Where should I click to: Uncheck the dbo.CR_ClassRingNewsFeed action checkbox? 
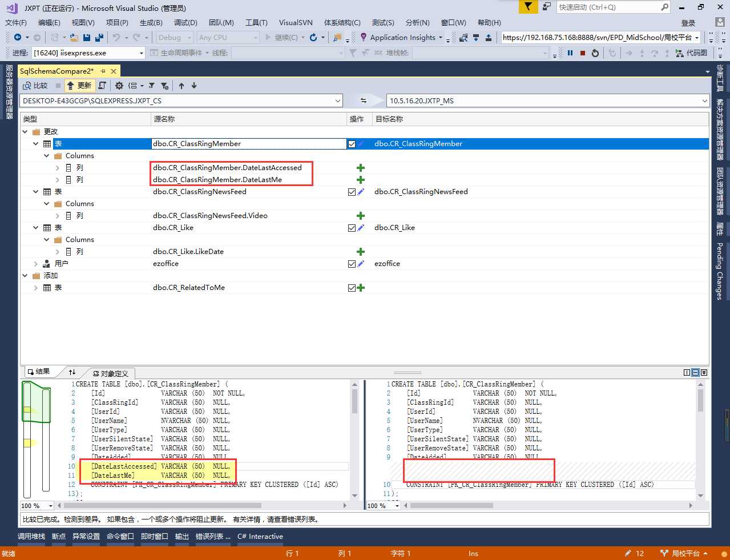click(352, 192)
